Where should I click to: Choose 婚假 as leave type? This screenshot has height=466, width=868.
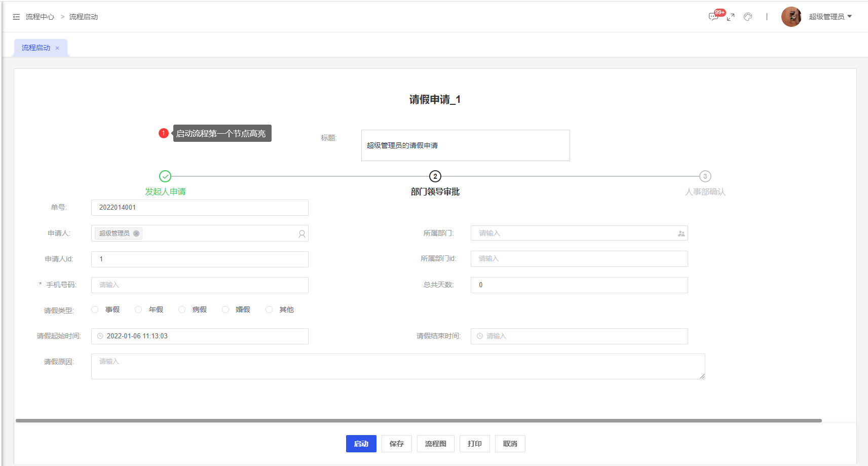[x=225, y=309]
